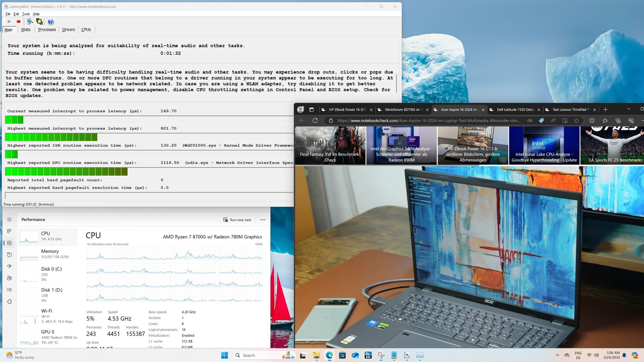This screenshot has height=362, width=644.
Task: Enter Immersive Reader via book icon
Action: point(565,121)
